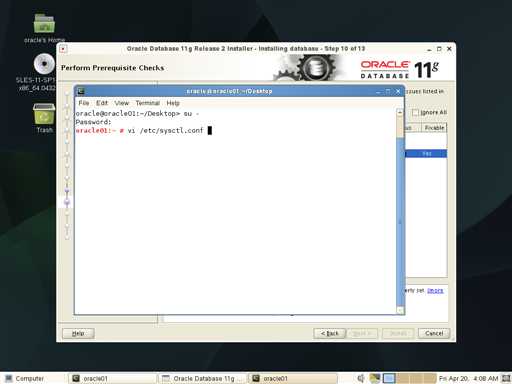Click the clock showing Fri Apr 20
Screen dimensions: 512x384
(x=468, y=378)
